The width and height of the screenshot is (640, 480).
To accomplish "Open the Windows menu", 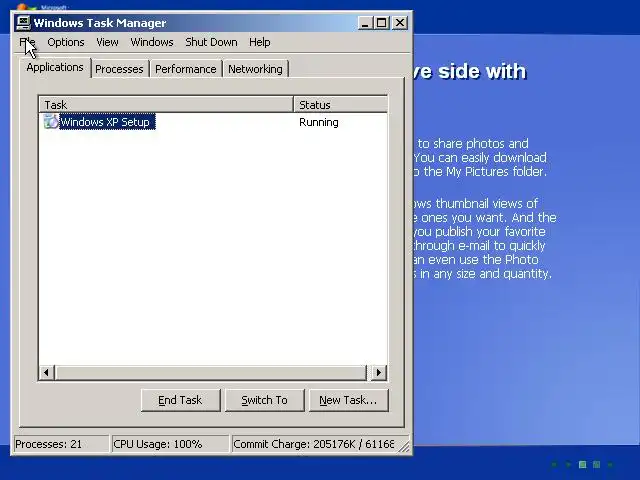I will point(152,42).
